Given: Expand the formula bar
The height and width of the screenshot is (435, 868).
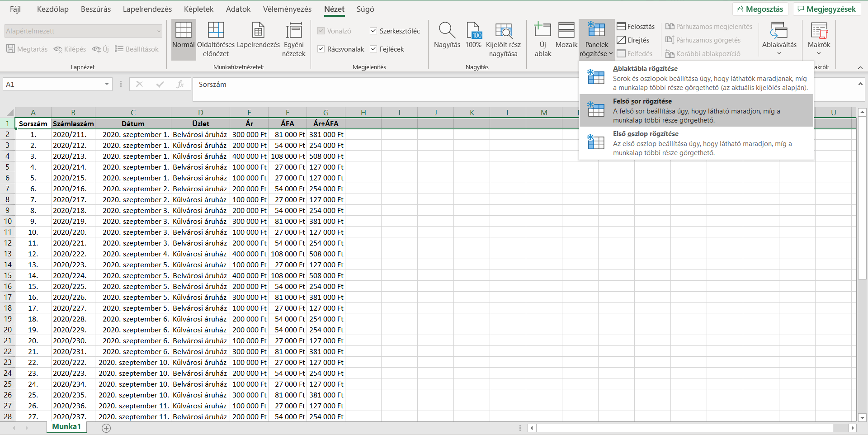Looking at the screenshot, I should click(x=860, y=84).
